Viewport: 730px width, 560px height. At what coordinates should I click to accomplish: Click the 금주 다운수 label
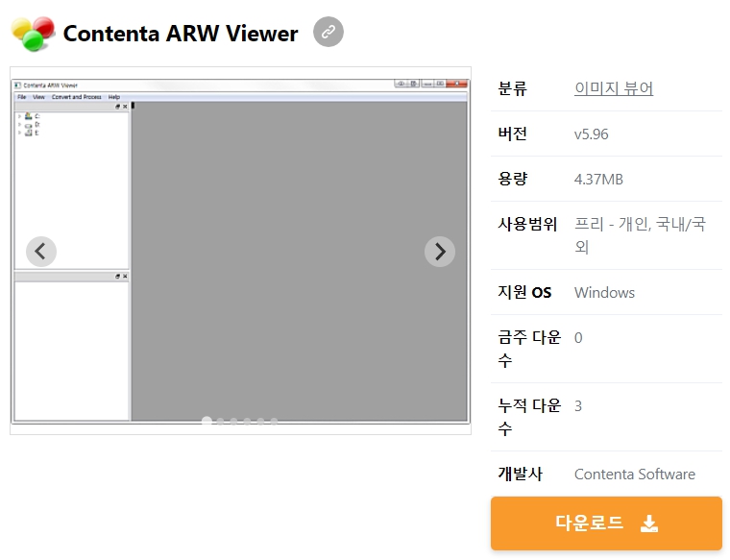[529, 349]
